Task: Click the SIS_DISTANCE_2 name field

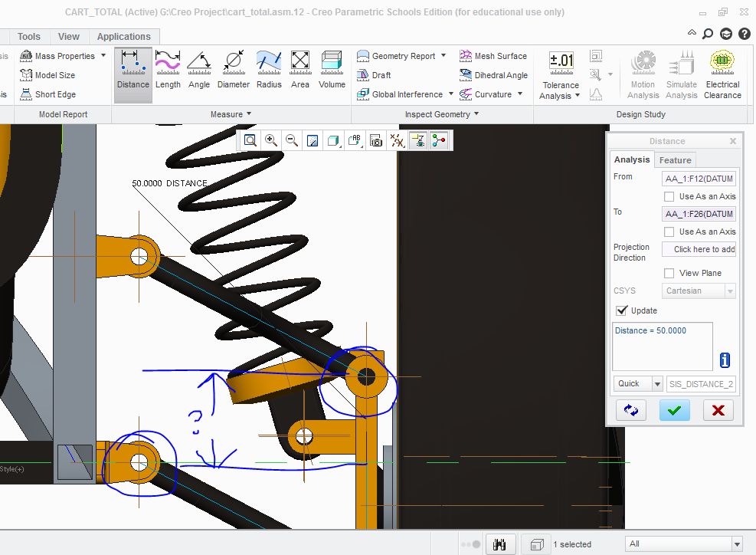Action: coord(701,384)
